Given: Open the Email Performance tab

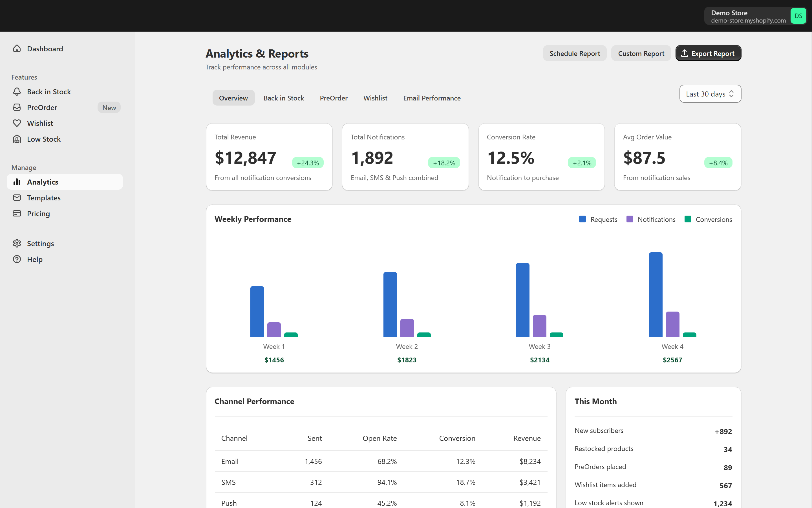Looking at the screenshot, I should 432,98.
